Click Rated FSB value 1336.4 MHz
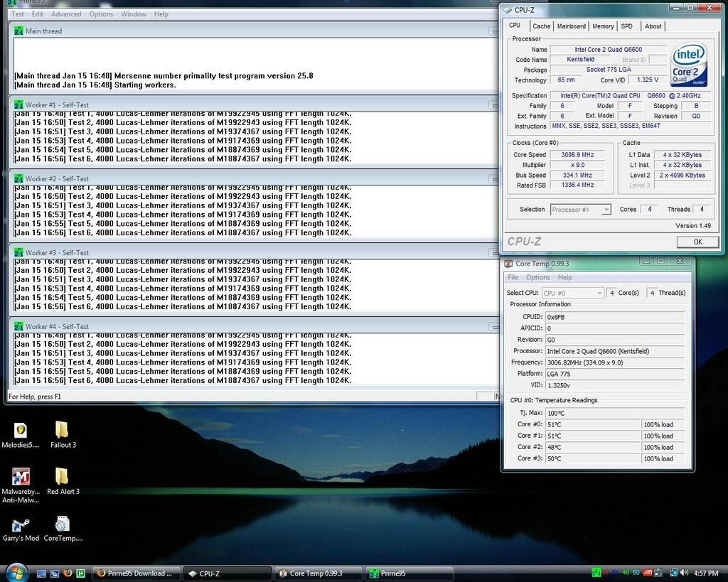Image resolution: width=728 pixels, height=582 pixels. coord(577,185)
